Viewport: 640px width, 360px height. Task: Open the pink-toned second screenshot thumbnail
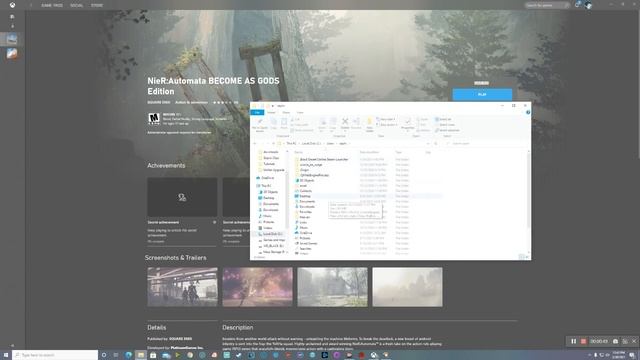pos(258,287)
